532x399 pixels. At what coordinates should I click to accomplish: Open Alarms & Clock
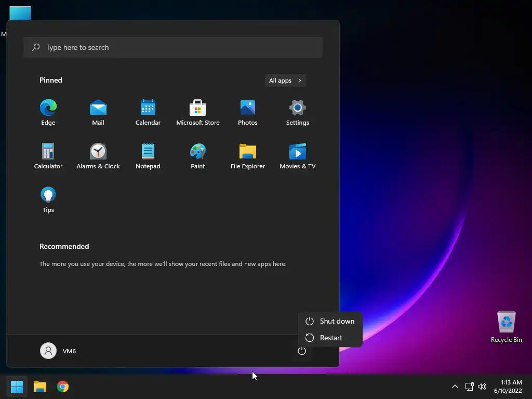[x=98, y=156]
